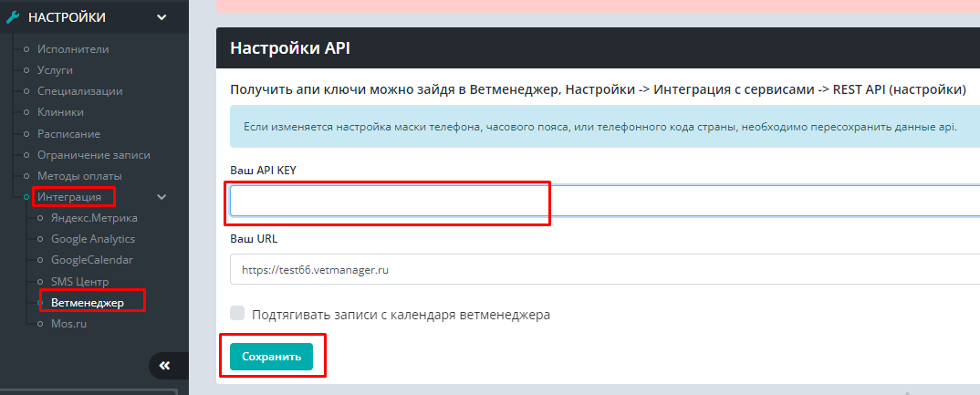Image resolution: width=980 pixels, height=395 pixels.
Task: Click the instruction text mentioning REST API (настройки)
Action: 598,89
